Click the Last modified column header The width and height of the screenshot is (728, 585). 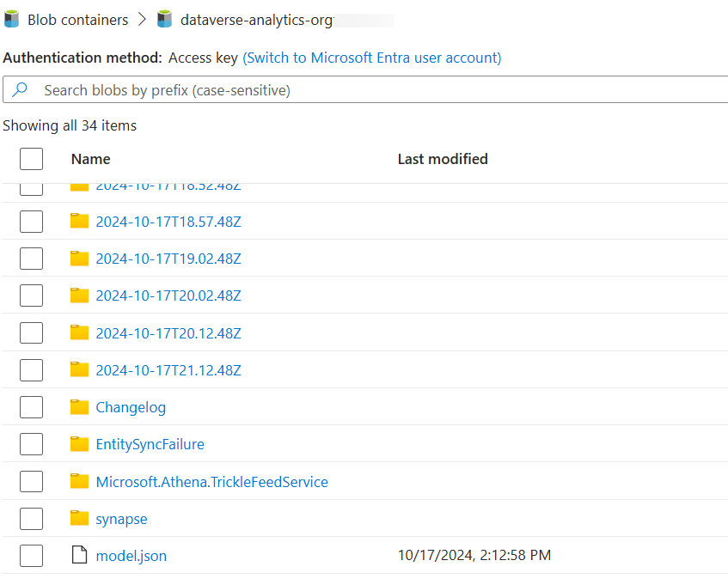tap(443, 159)
